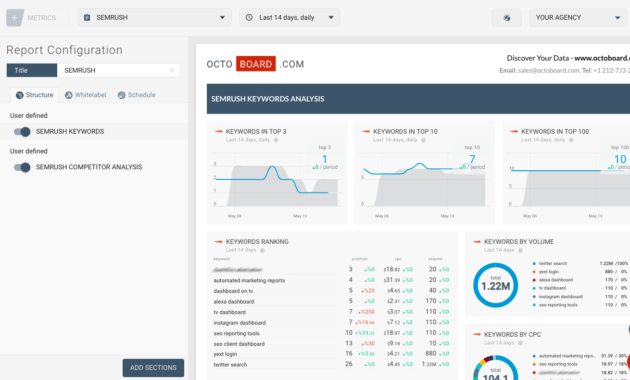Click info dot of Keywords by CPC
Screen dimensions: 630x380
(x=520, y=343)
